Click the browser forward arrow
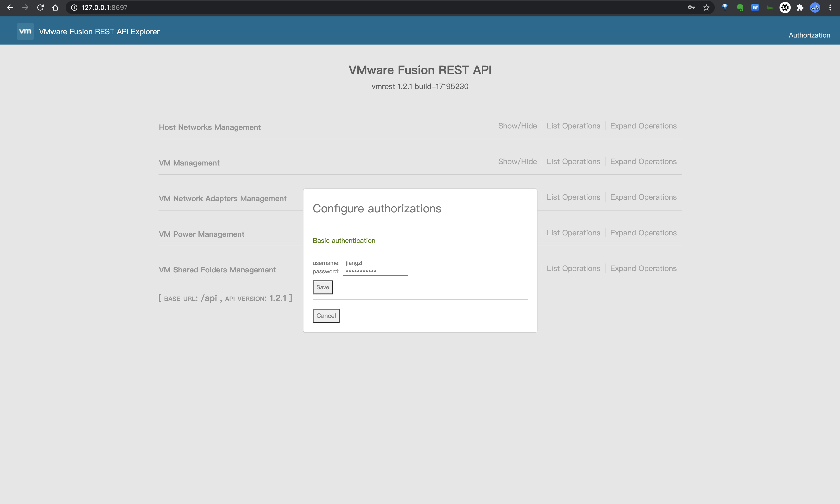The width and height of the screenshot is (840, 504). [25, 8]
